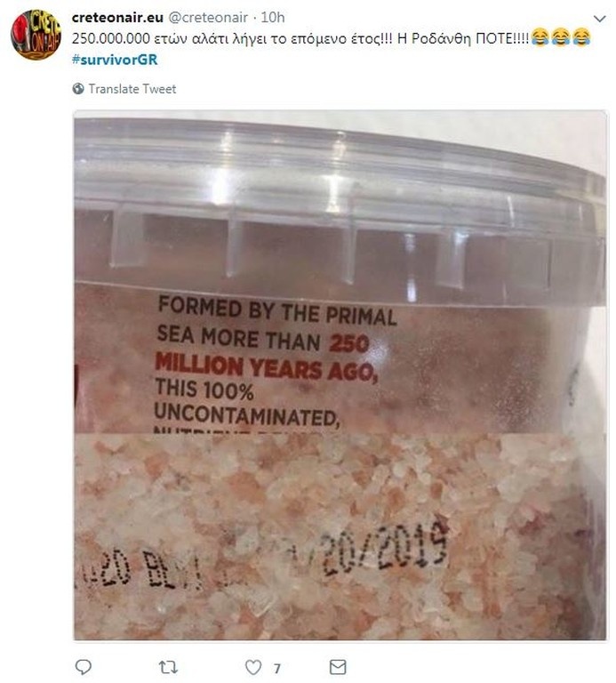
Task: Open the creteonair.eu display name
Action: coord(117,18)
